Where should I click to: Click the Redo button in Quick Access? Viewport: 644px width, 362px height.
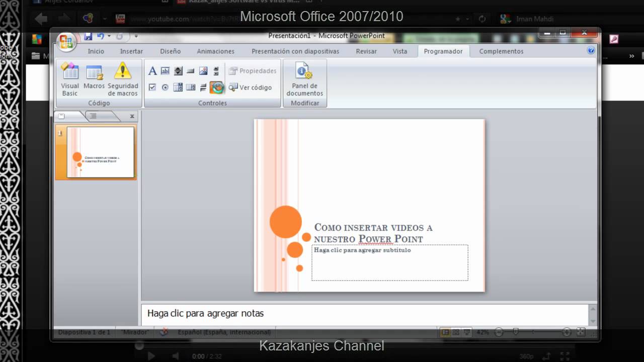pos(119,36)
